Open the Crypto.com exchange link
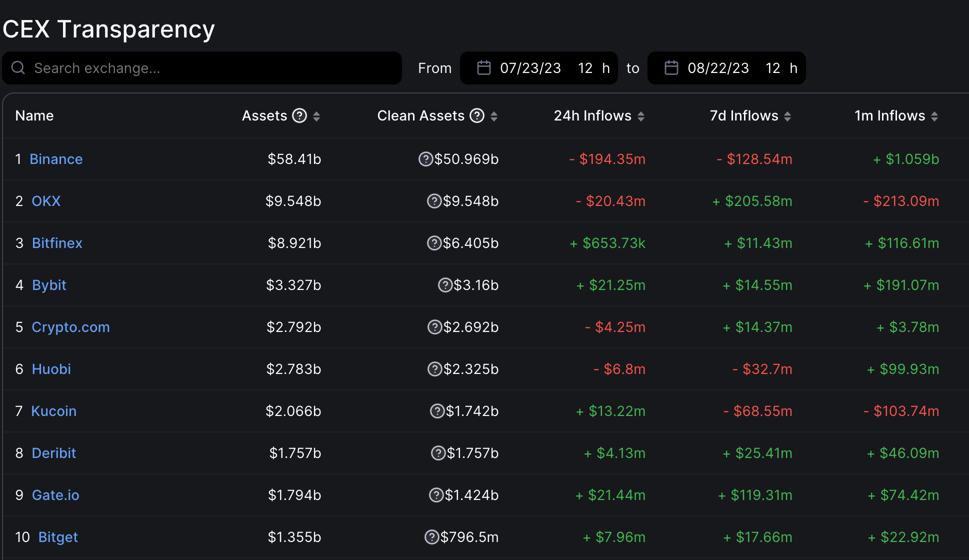The height and width of the screenshot is (560, 969). 70,327
